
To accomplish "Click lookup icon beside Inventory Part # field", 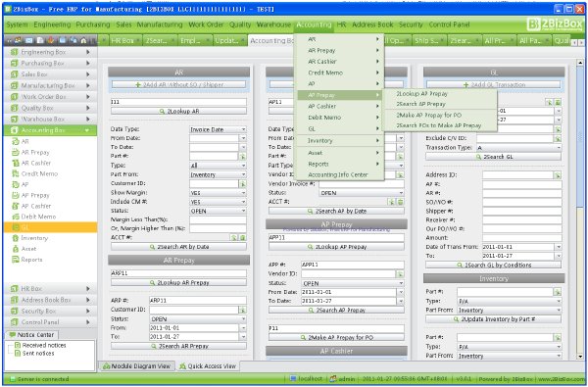I will [x=558, y=292].
